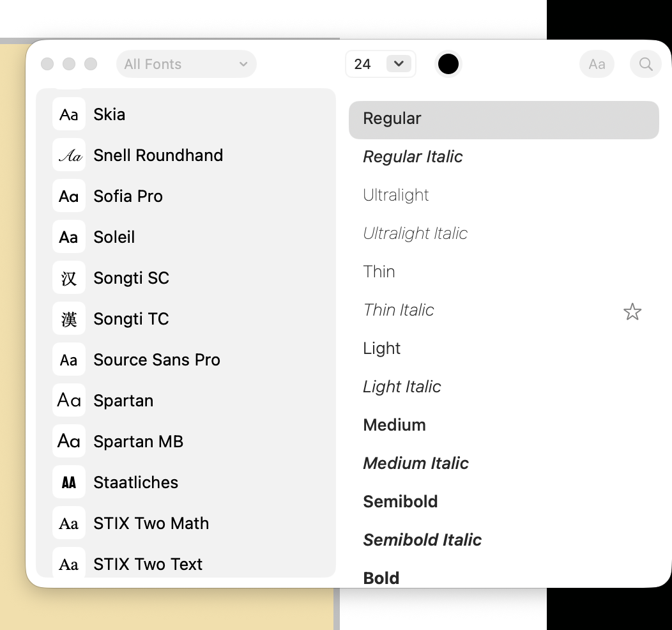Choose the Snell Roundhand family name
This screenshot has height=630, width=672.
(158, 155)
